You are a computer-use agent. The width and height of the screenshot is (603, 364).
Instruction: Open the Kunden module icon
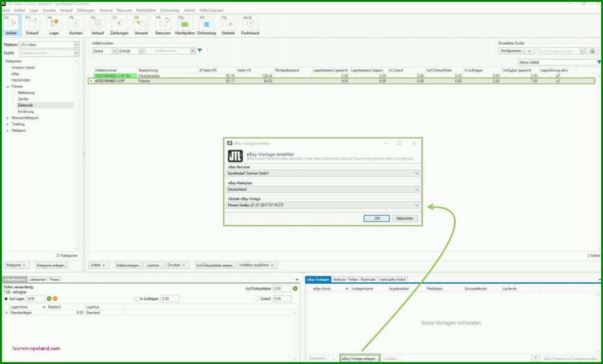(x=76, y=25)
